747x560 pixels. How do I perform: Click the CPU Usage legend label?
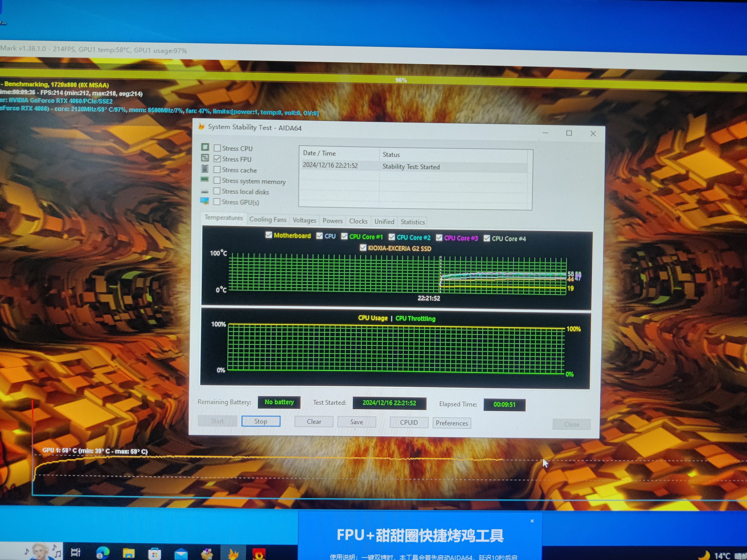tap(373, 318)
